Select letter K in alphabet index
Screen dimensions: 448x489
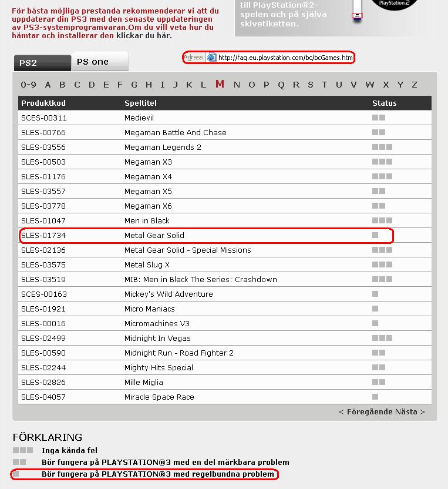click(189, 85)
